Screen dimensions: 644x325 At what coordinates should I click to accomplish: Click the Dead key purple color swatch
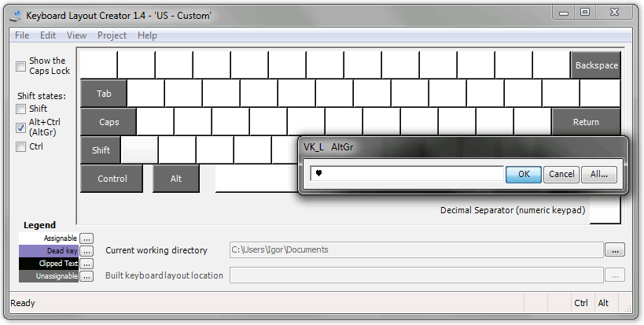click(49, 251)
